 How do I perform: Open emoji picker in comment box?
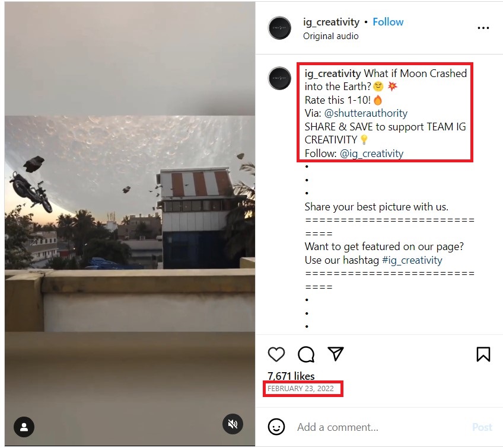click(x=276, y=427)
